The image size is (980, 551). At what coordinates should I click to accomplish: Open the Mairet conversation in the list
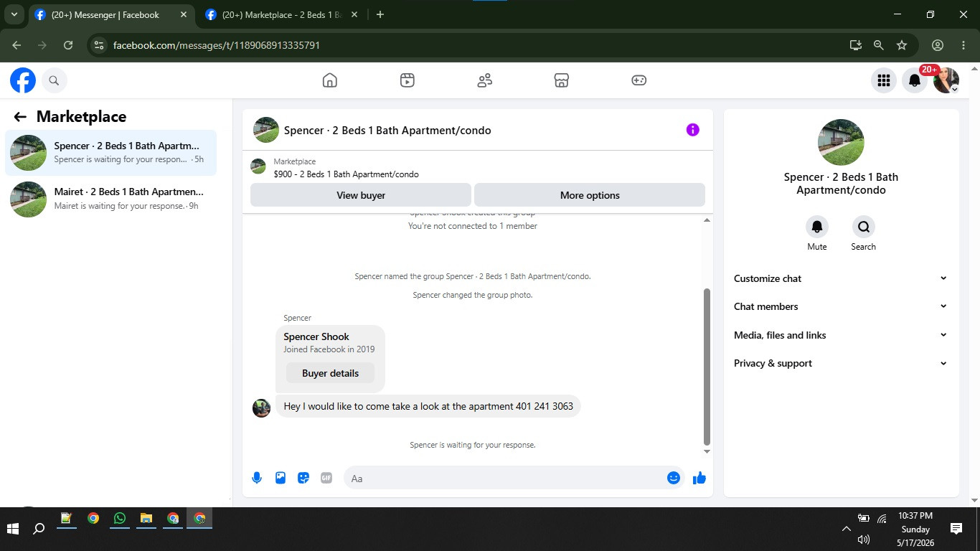111,199
